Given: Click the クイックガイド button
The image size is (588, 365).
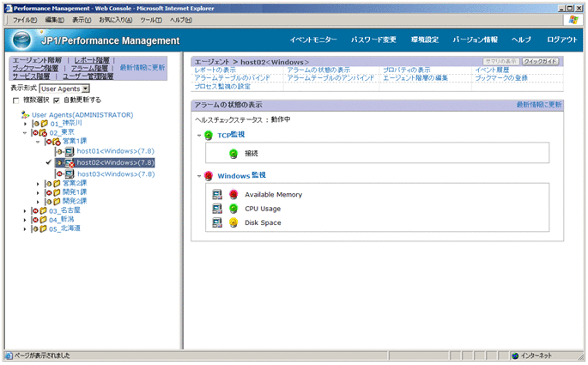Looking at the screenshot, I should (x=541, y=61).
